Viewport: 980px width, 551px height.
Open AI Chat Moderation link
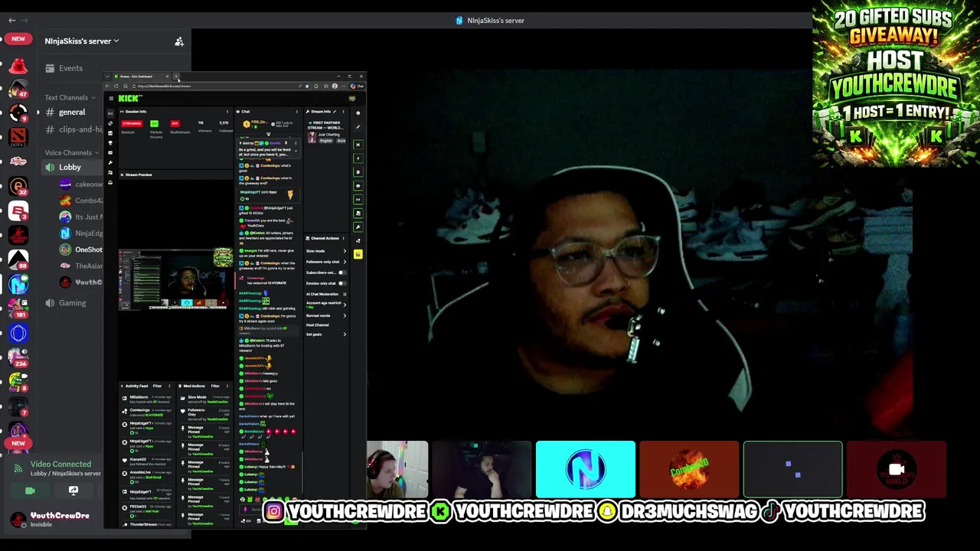tap(326, 294)
